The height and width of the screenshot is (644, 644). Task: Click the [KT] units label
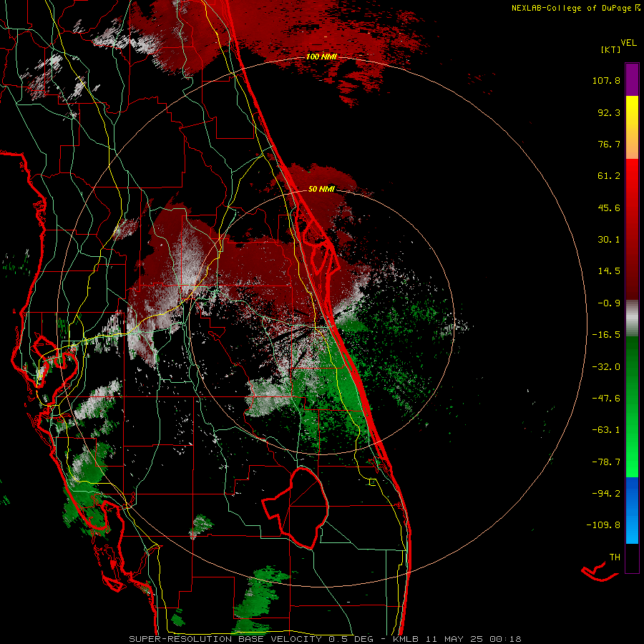click(x=611, y=49)
